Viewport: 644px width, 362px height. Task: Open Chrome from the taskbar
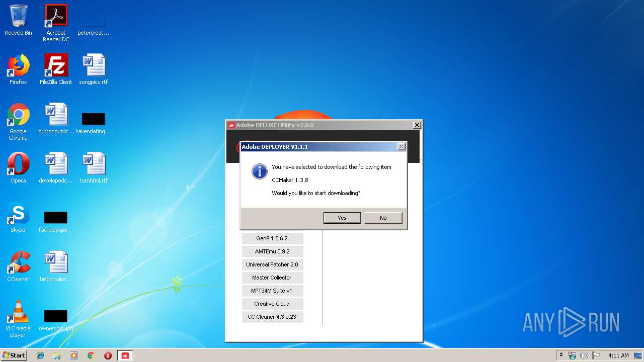click(x=91, y=355)
